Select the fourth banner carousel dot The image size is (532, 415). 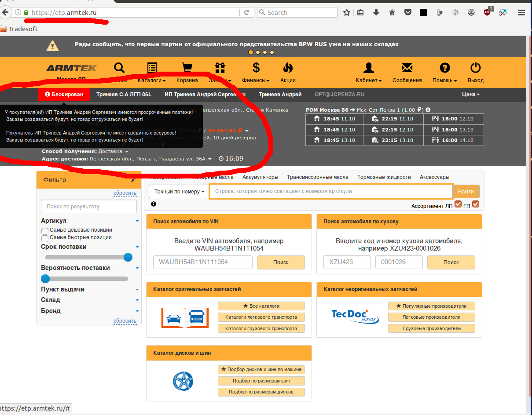(272, 52)
